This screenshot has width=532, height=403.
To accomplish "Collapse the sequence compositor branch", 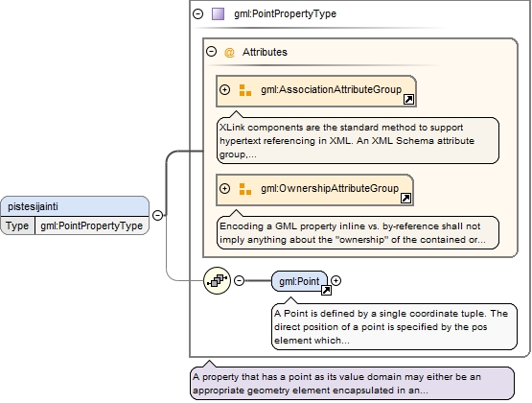I will tap(240, 280).
